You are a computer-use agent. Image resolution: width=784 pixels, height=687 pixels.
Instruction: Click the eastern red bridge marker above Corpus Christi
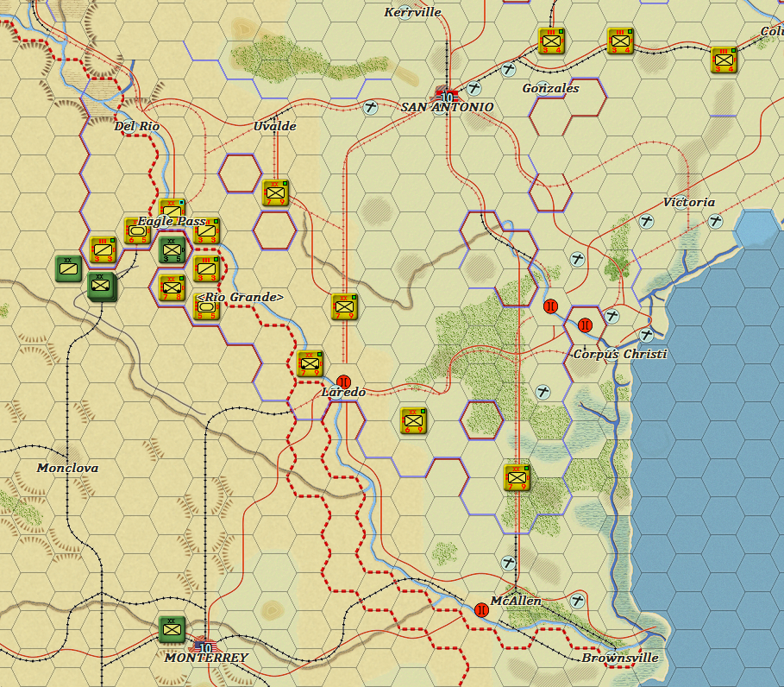click(x=585, y=325)
